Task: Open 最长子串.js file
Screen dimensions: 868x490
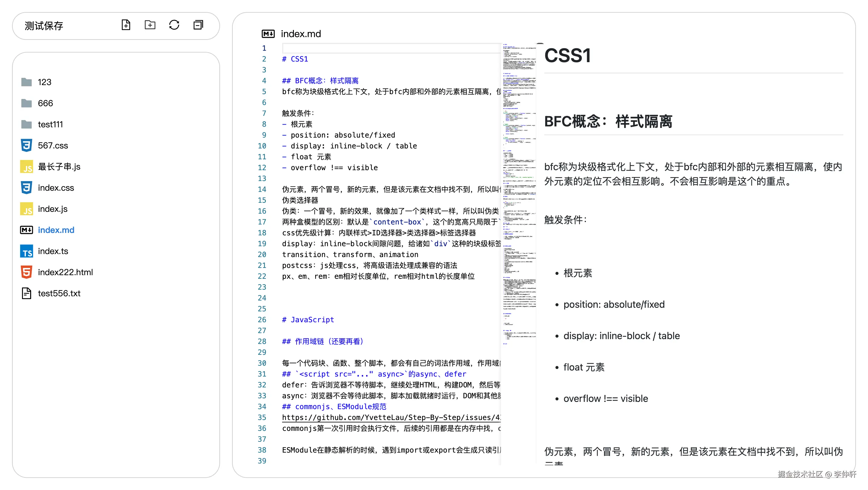Action: 59,167
